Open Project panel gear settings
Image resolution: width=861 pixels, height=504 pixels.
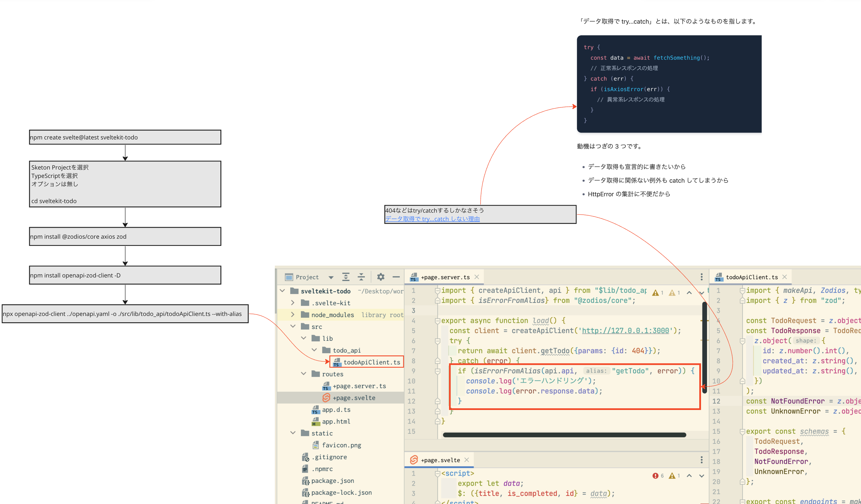click(381, 277)
